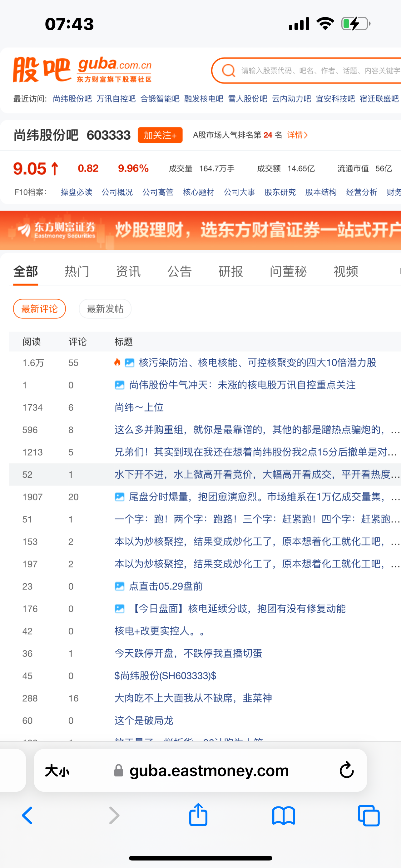Open F10 link 操盘必读

(x=77, y=192)
